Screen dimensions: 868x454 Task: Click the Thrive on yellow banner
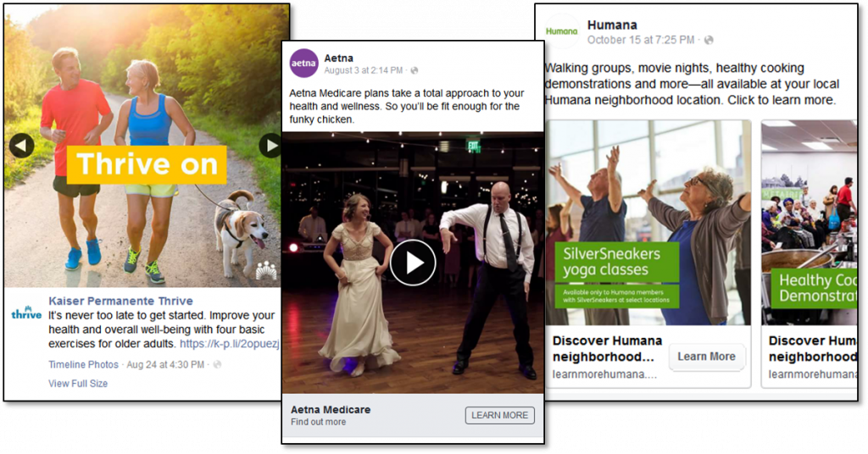147,165
